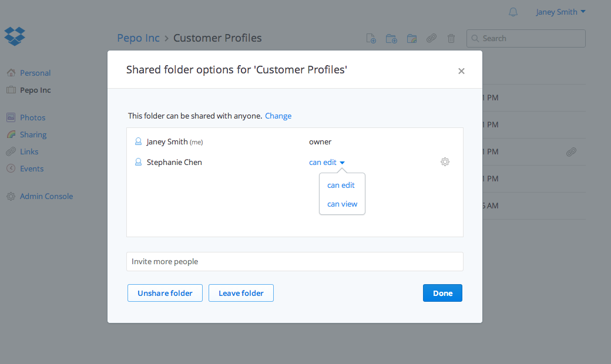Click the Janey Smith (me) member name
This screenshot has height=364, width=611.
point(174,141)
